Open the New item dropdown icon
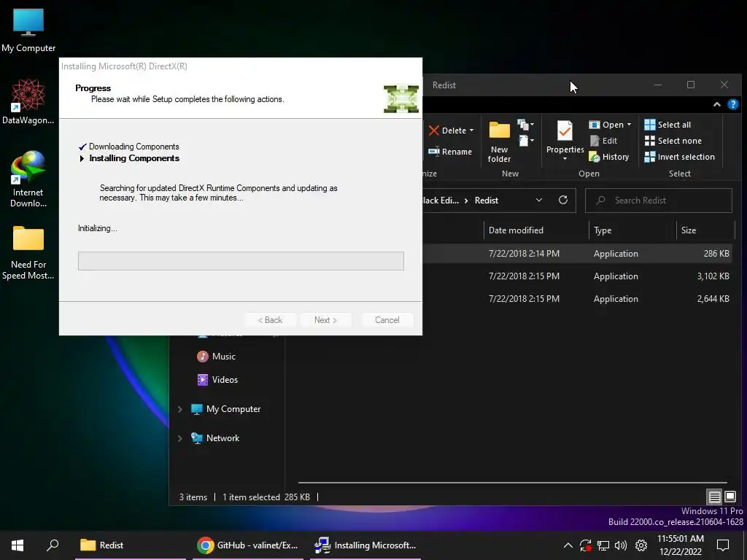 point(526,125)
